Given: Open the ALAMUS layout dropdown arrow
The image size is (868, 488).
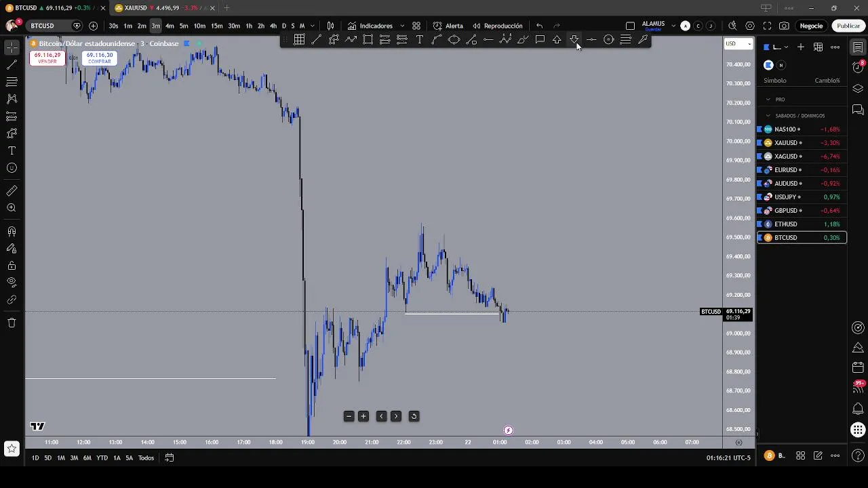Looking at the screenshot, I should 673,26.
